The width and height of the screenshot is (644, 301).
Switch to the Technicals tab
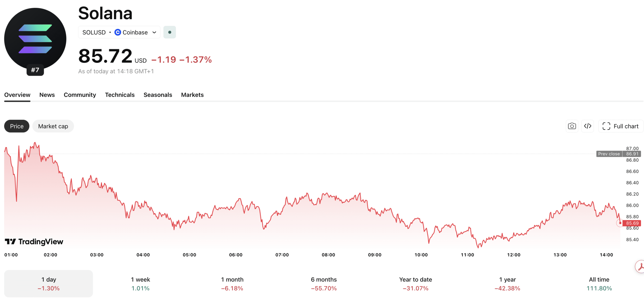(x=120, y=95)
